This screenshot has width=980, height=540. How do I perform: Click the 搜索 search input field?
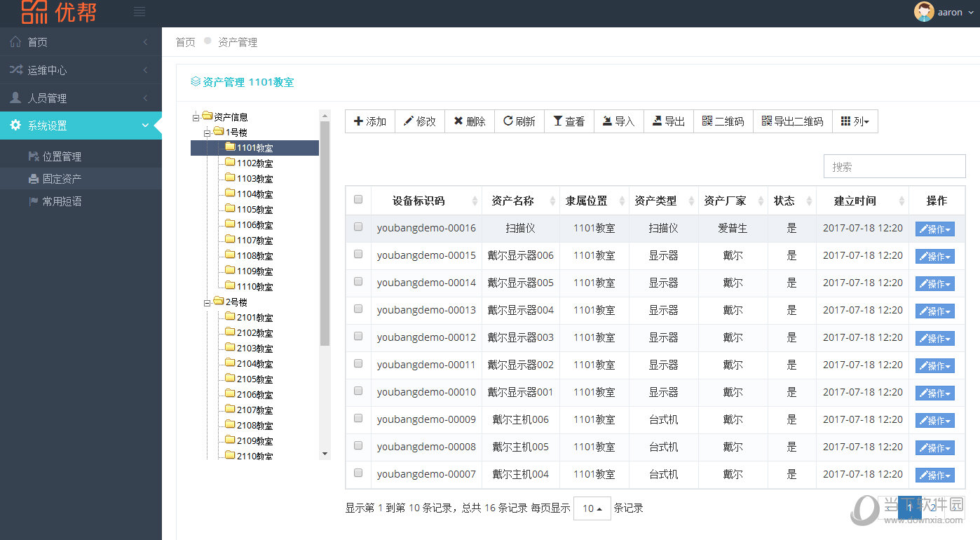(894, 166)
